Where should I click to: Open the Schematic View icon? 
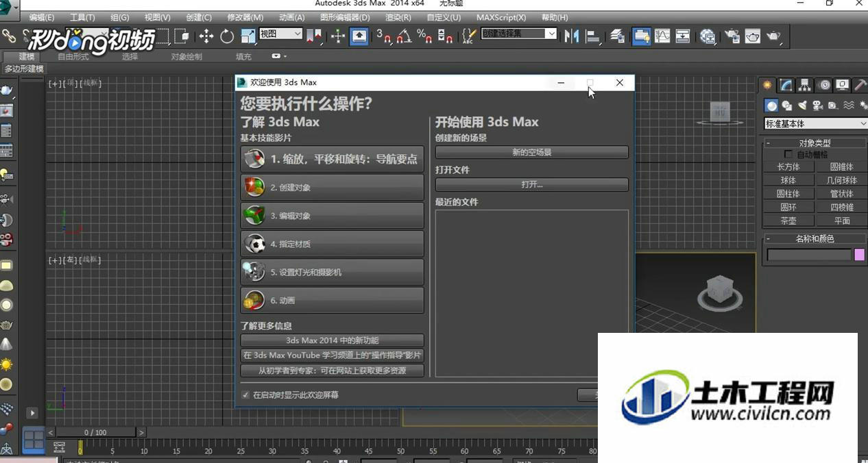click(683, 36)
